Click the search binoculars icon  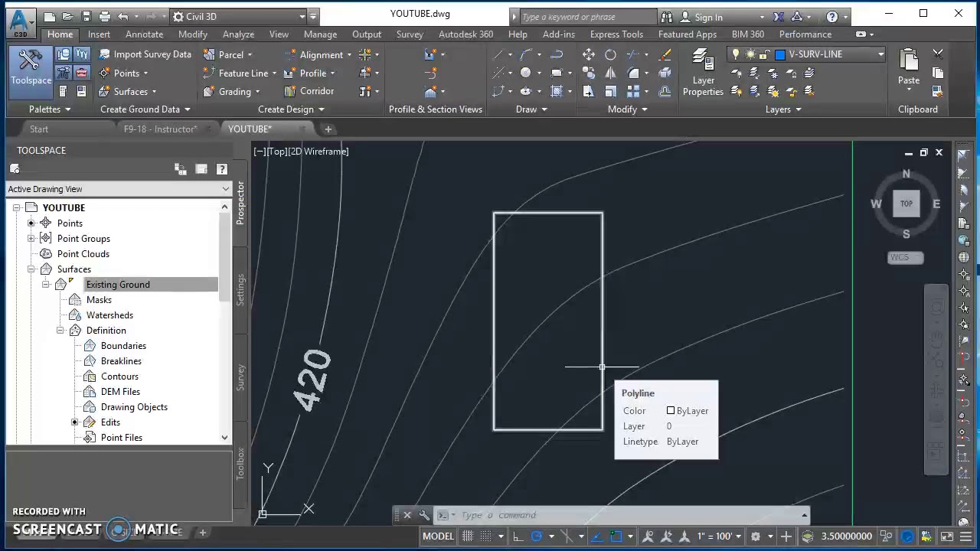tap(666, 17)
